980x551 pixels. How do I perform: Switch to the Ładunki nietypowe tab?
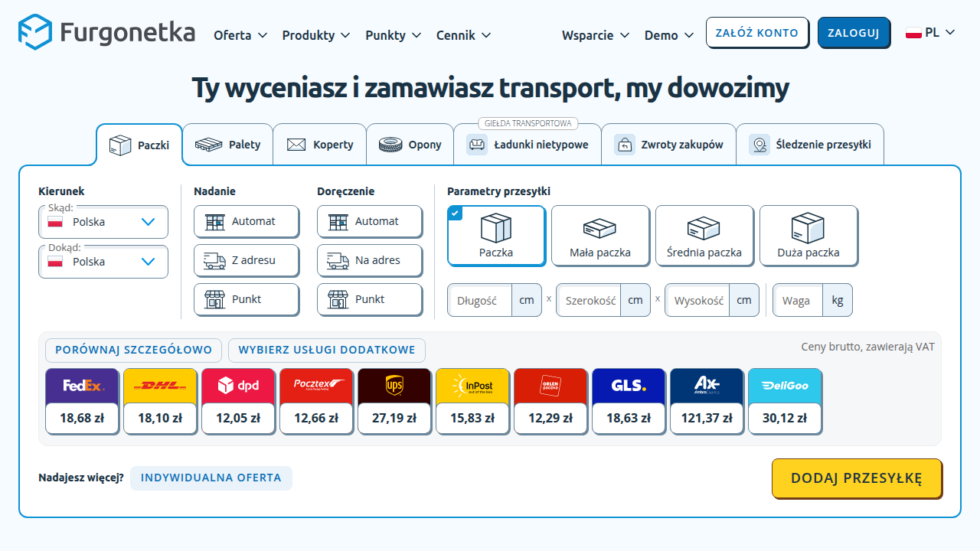click(528, 145)
